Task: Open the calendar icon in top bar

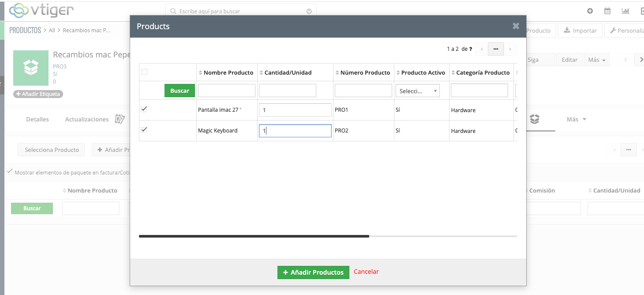Action: (607, 11)
